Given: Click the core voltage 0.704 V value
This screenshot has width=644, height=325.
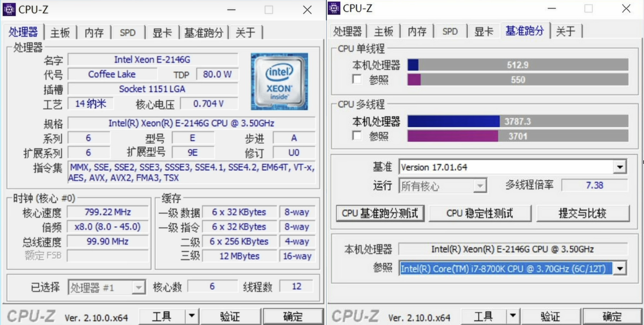Looking at the screenshot, I should (x=209, y=103).
